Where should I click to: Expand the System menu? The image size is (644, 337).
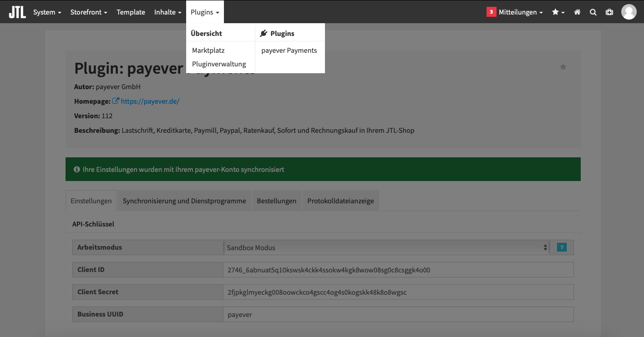coord(47,12)
